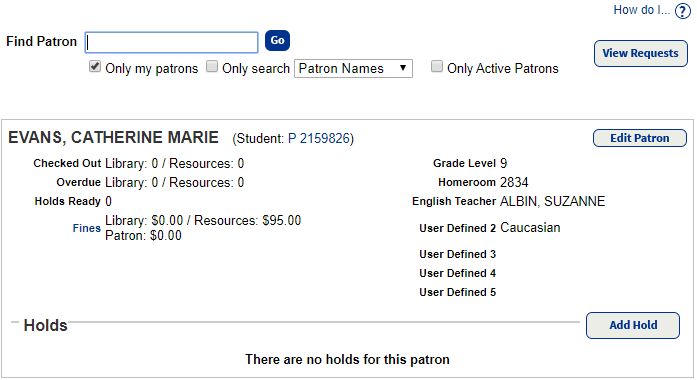Click the Checked Out label
This screenshot has height=380, width=697.
tap(67, 164)
